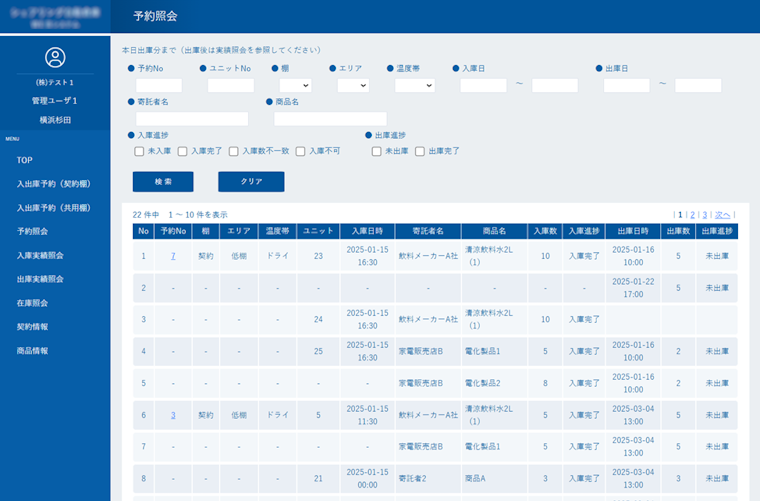Viewport: 760px width, 501px height.
Task: Tick the 入庫数不一致 checkbox
Action: [234, 151]
